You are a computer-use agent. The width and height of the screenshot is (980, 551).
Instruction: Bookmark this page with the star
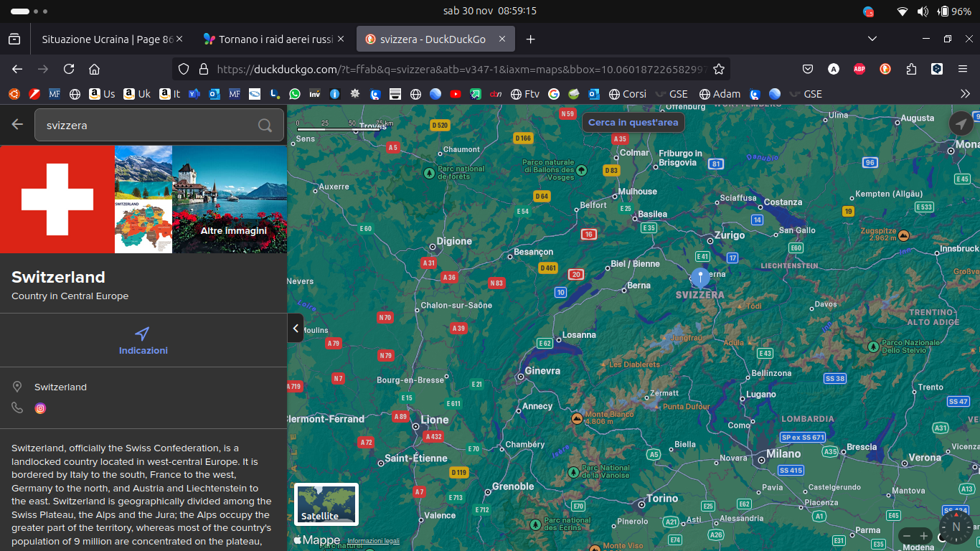pyautogui.click(x=719, y=69)
